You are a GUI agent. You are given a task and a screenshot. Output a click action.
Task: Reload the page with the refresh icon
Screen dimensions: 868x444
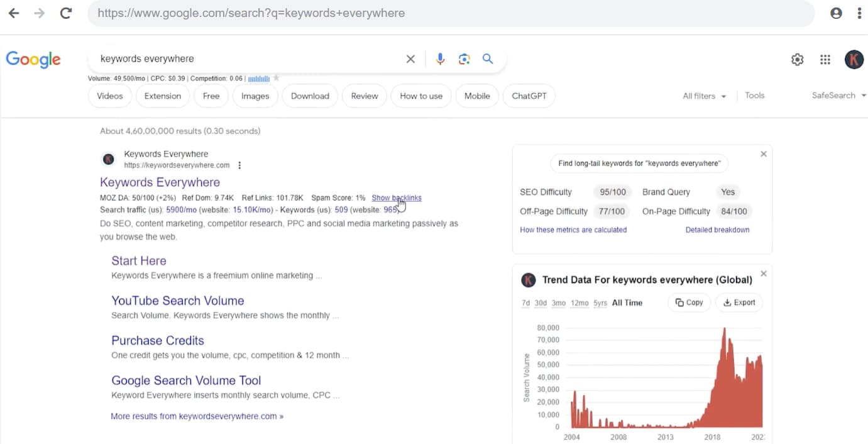[x=65, y=13]
